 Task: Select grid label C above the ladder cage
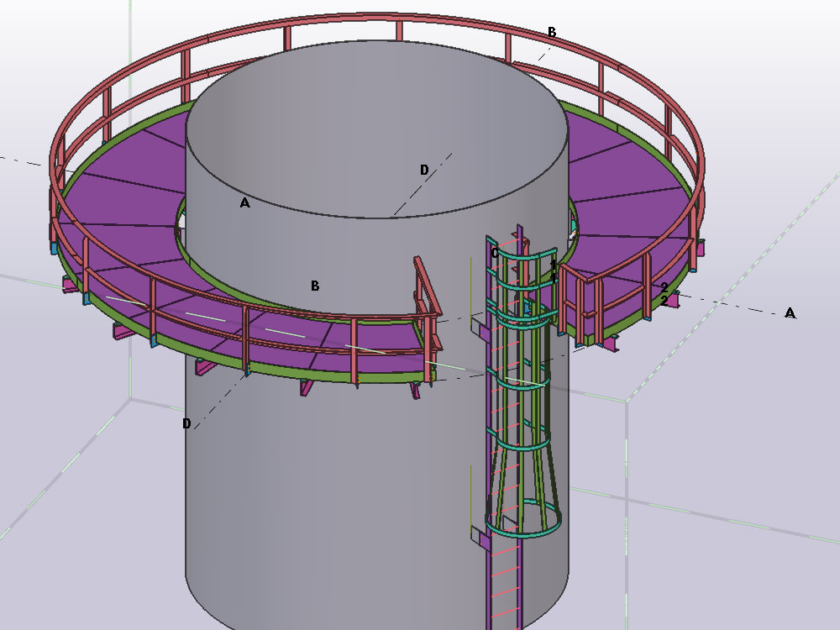click(x=494, y=252)
